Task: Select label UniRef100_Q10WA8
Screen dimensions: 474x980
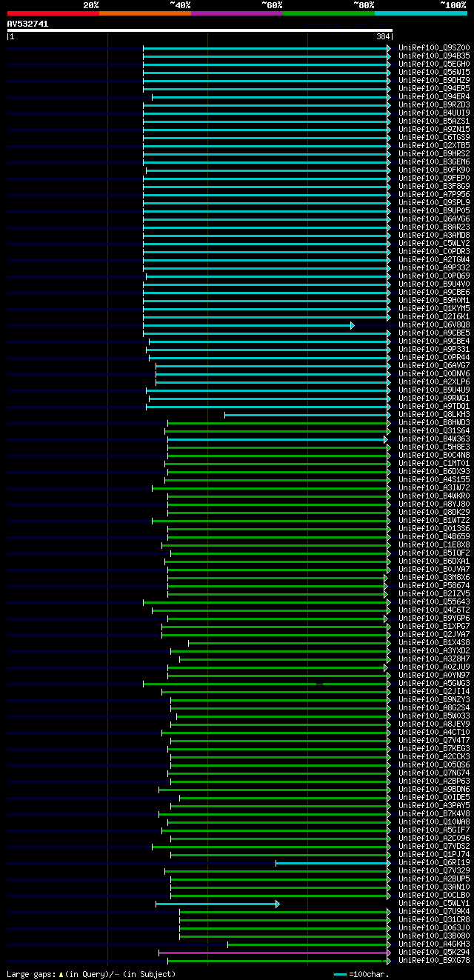Action: coord(434,822)
